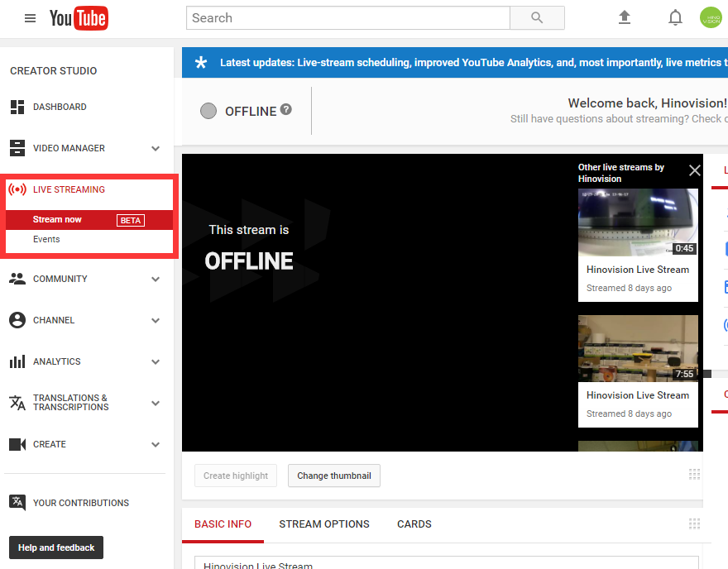Click the Translations & Transcriptions icon
Image resolution: width=728 pixels, height=569 pixels.
pos(17,403)
